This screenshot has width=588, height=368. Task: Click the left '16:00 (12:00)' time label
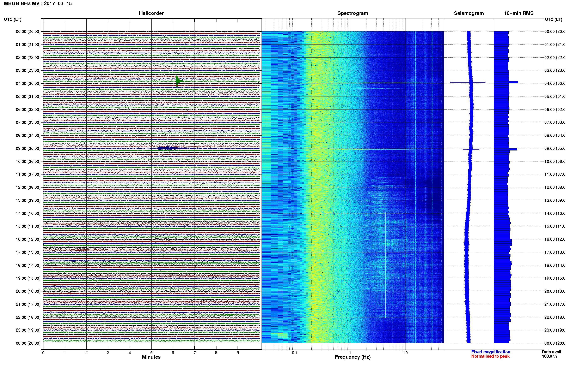click(28, 239)
